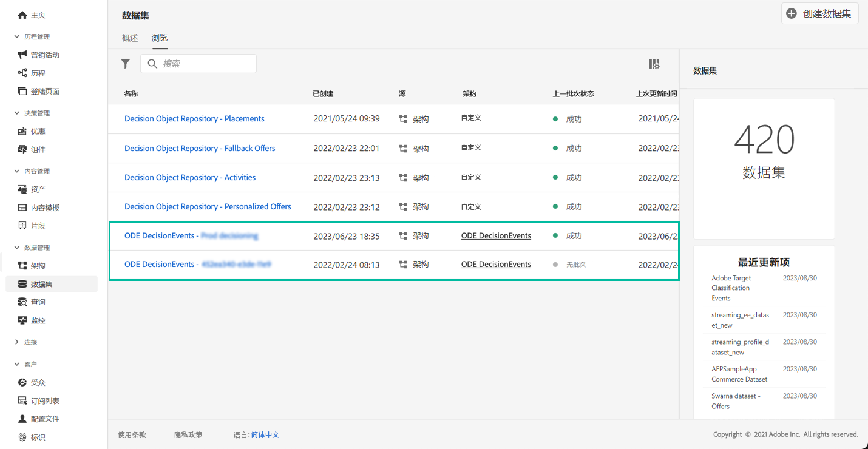The image size is (868, 449).
Task: Click the 隐私政策 footer link
Action: click(x=188, y=434)
